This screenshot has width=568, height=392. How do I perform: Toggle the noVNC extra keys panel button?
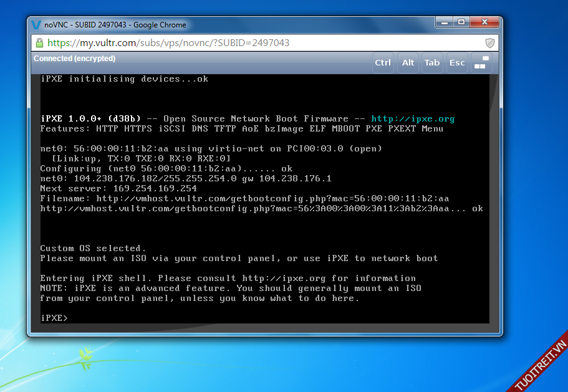480,62
